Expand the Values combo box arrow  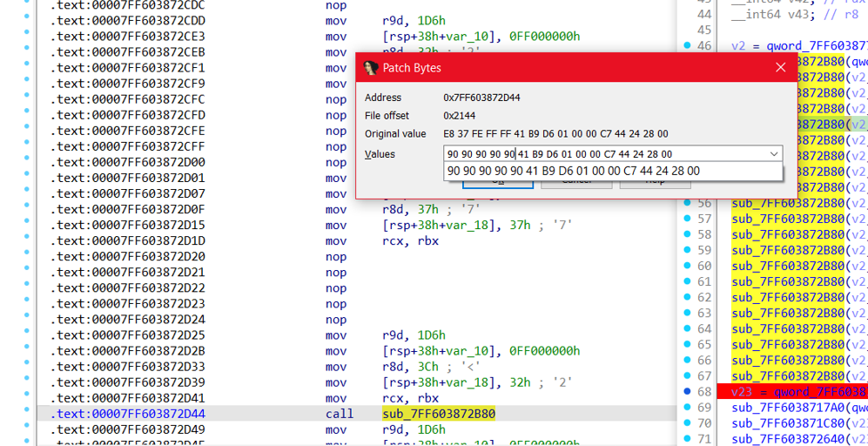coord(773,154)
